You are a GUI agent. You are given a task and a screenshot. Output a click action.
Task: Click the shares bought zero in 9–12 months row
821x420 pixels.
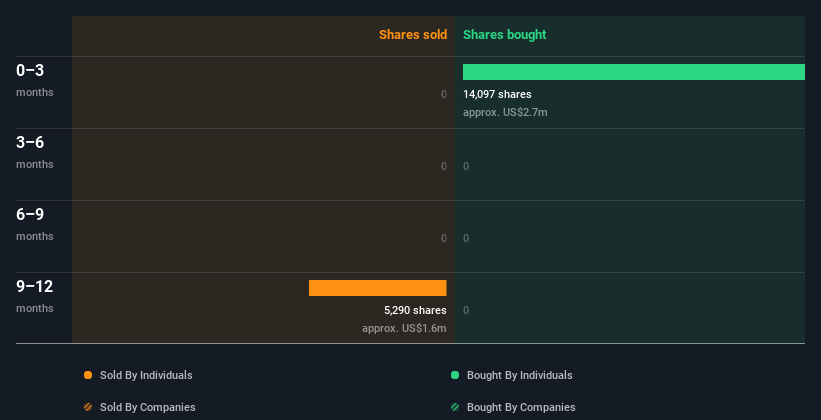pos(466,310)
